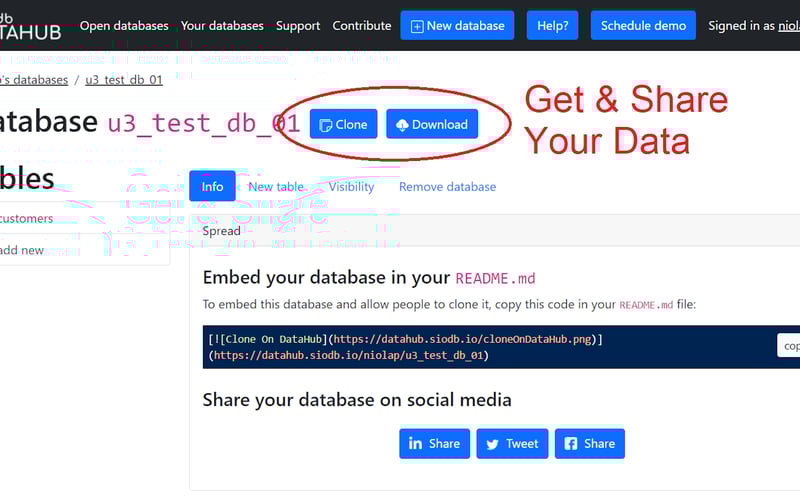Click the Facebook logo icon
The width and height of the screenshot is (800, 500).
[x=571, y=444]
